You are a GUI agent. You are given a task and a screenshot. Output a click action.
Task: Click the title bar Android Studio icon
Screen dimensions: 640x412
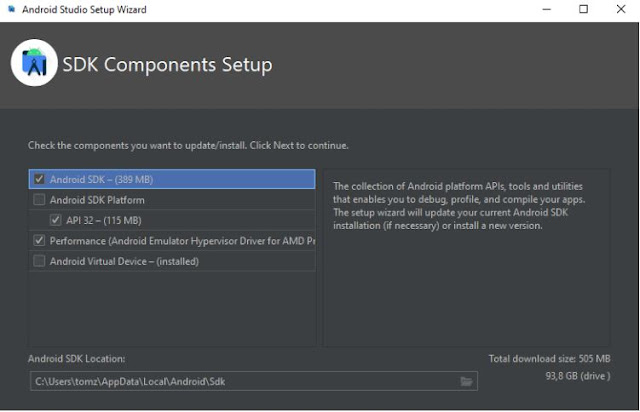11,10
